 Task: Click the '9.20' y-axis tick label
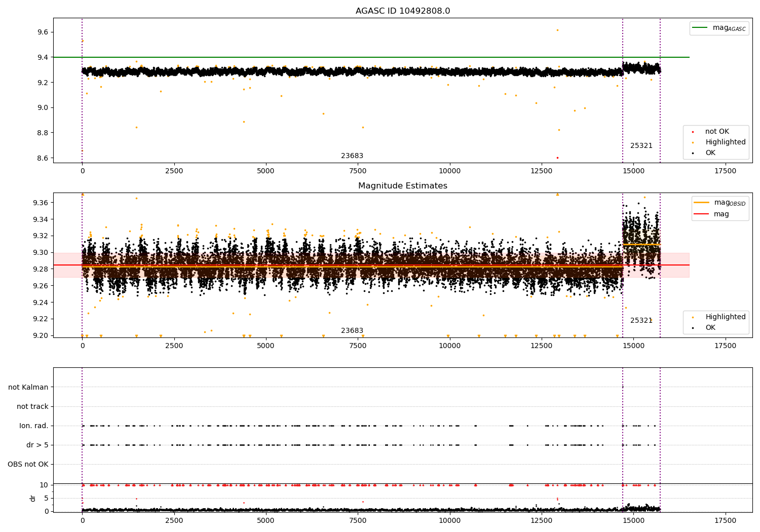click(x=41, y=335)
